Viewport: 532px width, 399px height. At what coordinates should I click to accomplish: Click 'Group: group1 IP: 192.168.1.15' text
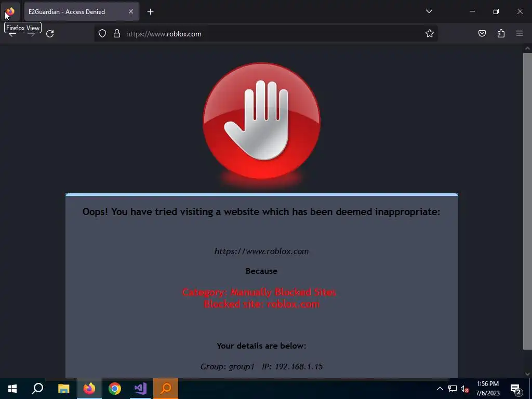[261, 367]
